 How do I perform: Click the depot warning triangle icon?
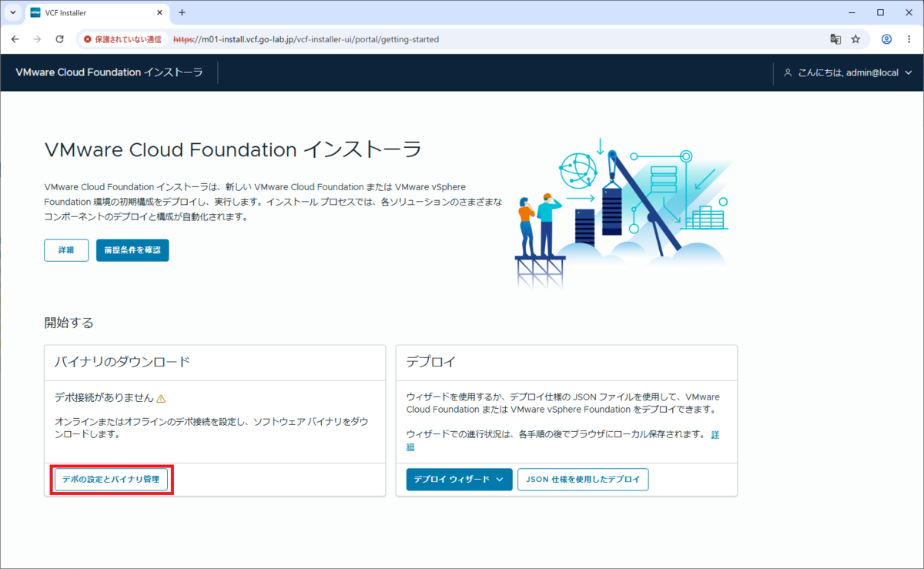click(x=161, y=399)
